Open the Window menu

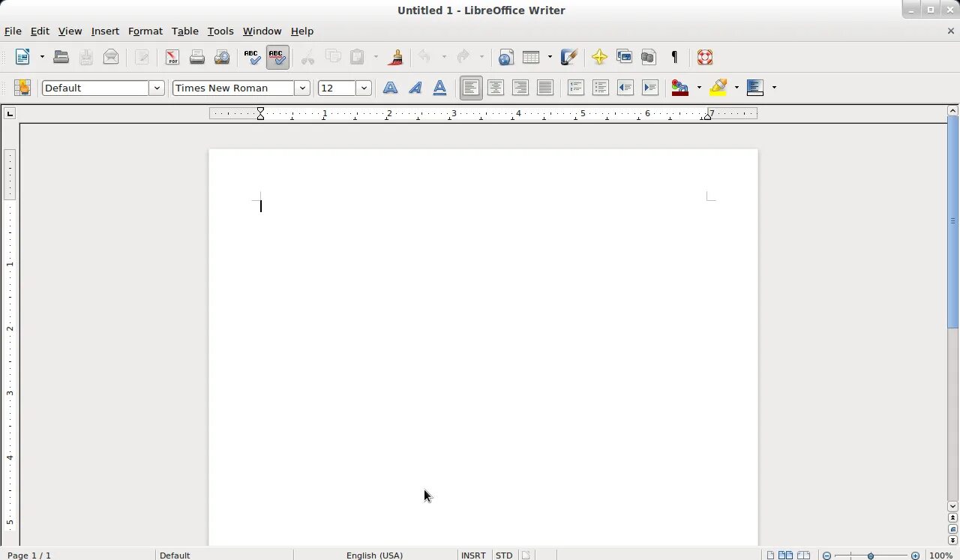coord(262,31)
